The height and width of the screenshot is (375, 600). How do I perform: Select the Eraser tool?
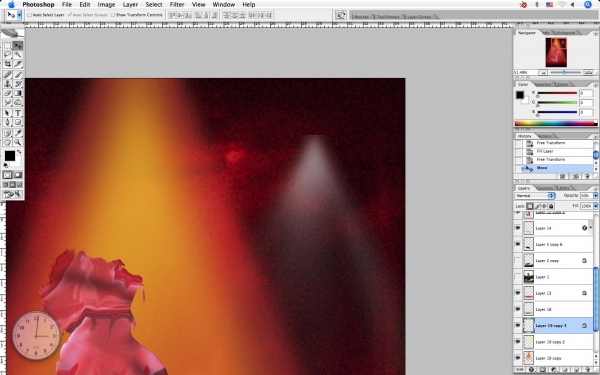click(7, 93)
